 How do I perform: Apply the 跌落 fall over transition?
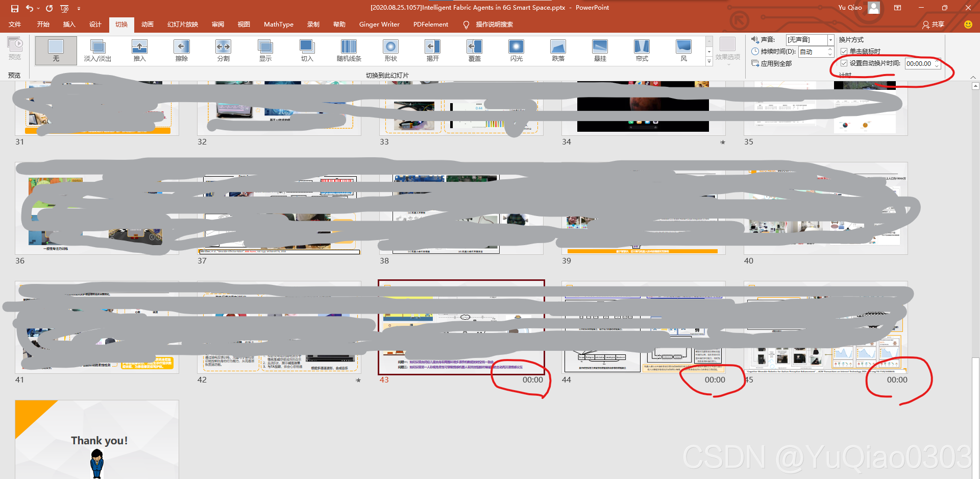tap(558, 51)
